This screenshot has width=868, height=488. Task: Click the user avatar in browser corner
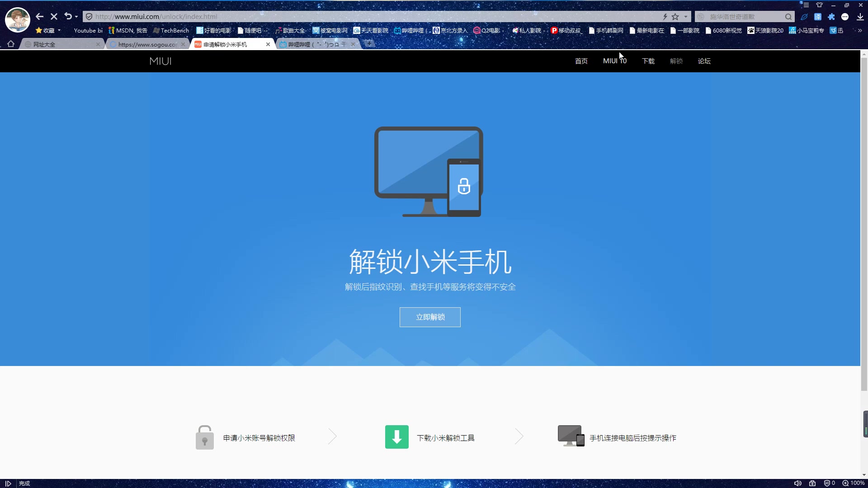17,20
